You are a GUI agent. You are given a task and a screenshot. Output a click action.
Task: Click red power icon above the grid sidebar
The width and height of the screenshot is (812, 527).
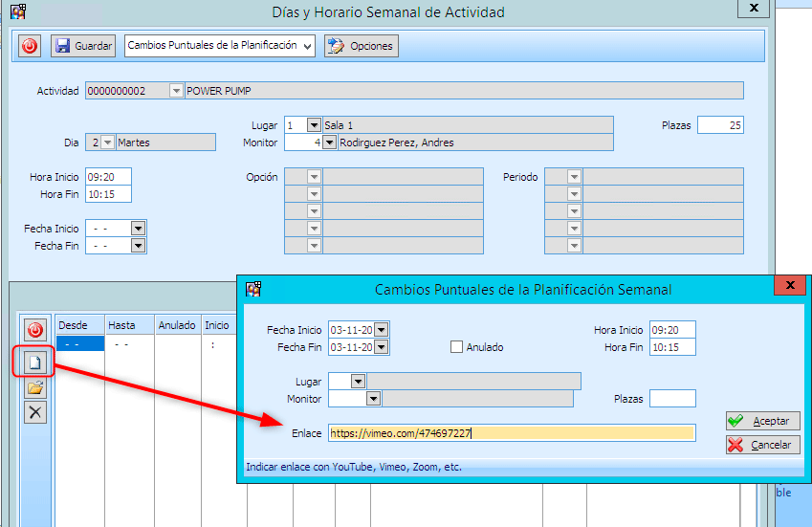(x=34, y=330)
